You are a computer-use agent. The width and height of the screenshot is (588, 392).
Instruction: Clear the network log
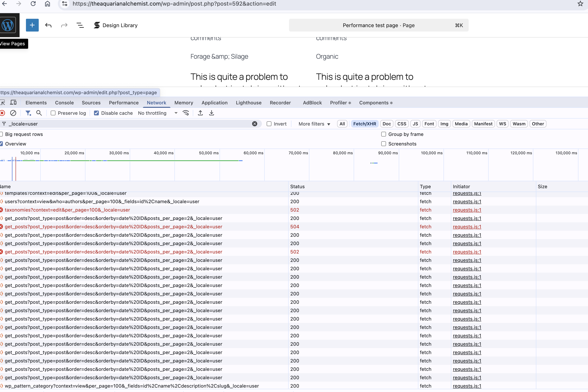point(13,113)
